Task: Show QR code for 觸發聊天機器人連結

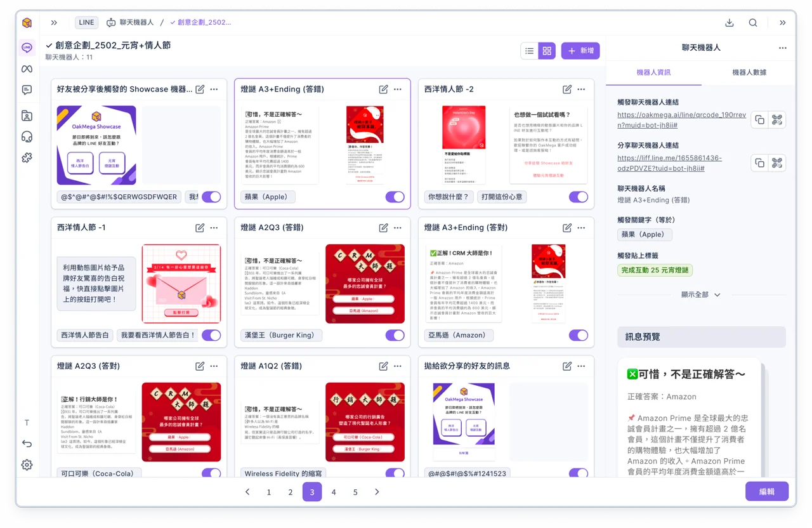Action: pyautogui.click(x=777, y=120)
